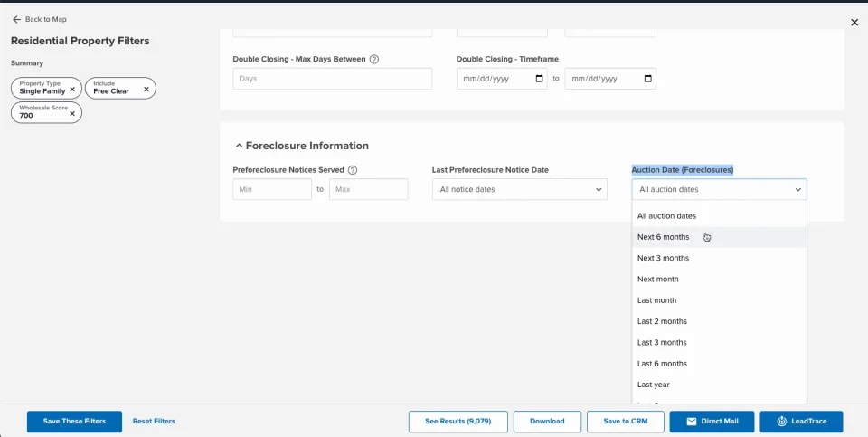Select All auction dates option
Image resolution: width=868 pixels, height=437 pixels.
[719, 216]
